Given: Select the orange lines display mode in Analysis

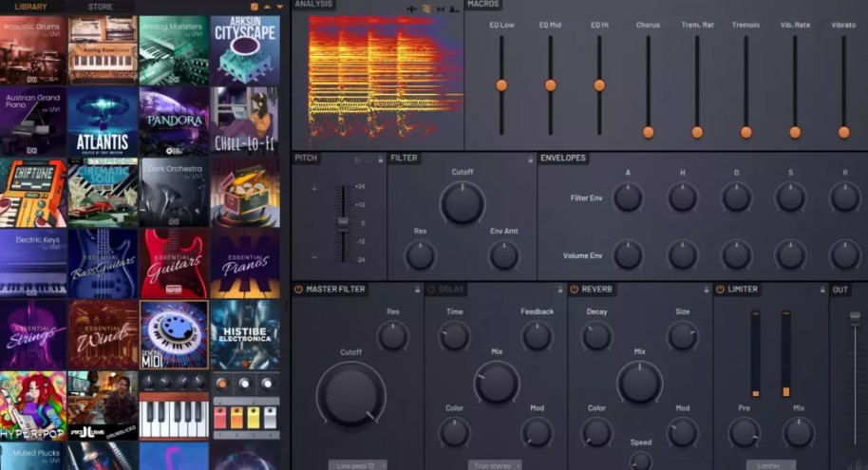Looking at the screenshot, I should tap(426, 9).
